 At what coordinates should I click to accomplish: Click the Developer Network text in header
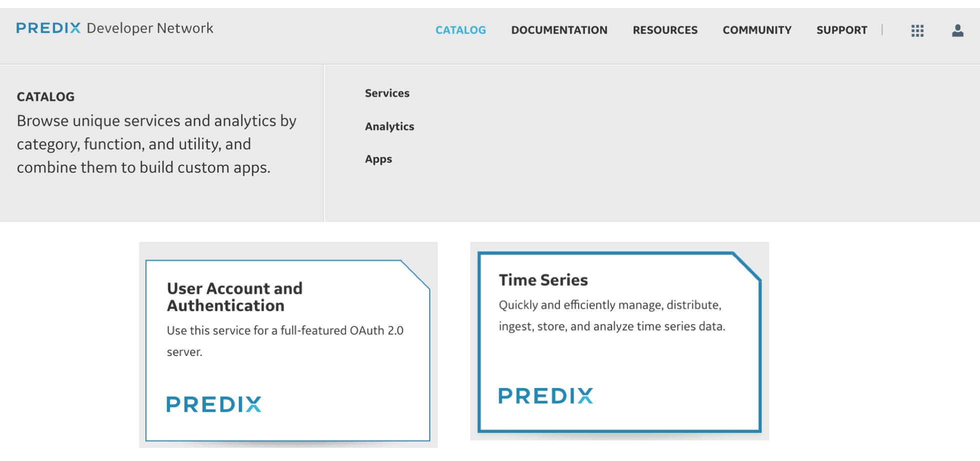click(149, 28)
